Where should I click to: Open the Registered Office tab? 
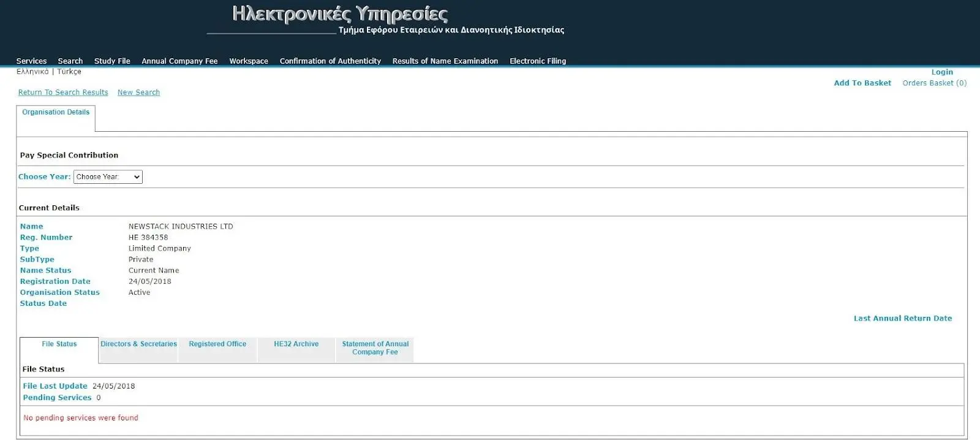coord(217,344)
